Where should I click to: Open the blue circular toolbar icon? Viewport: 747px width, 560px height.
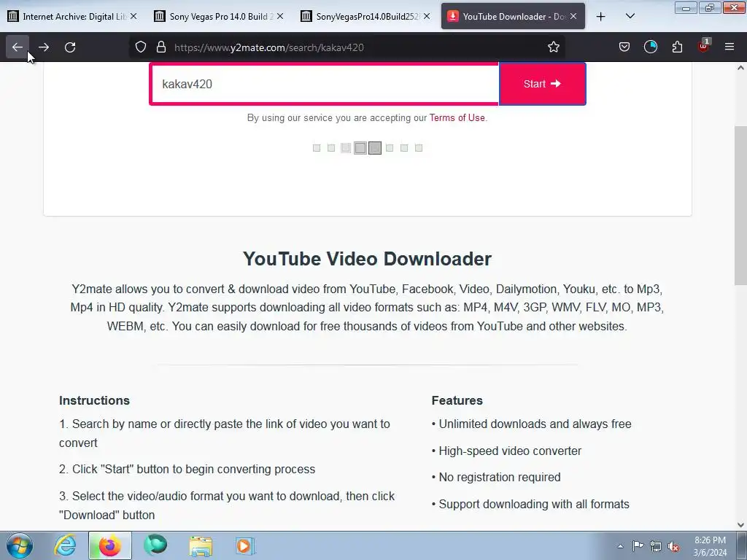coord(650,47)
